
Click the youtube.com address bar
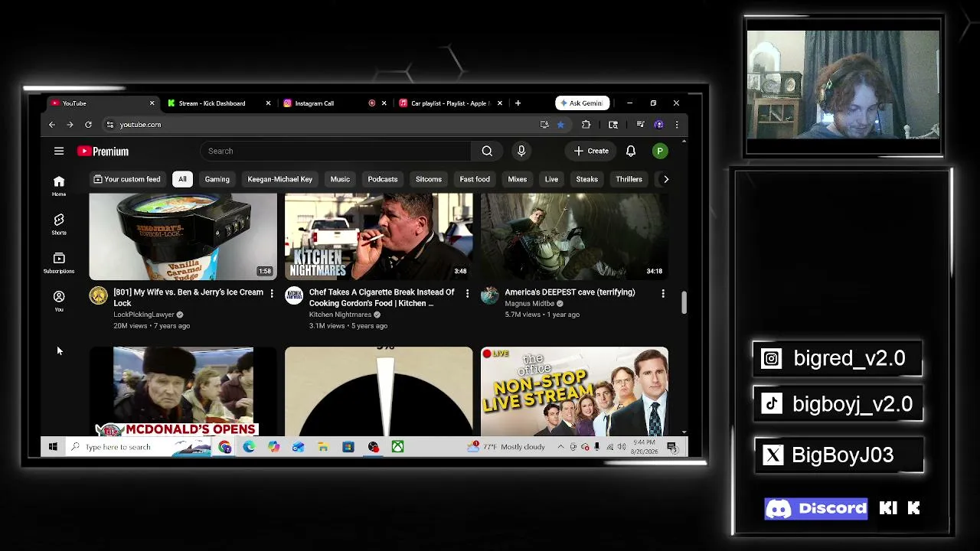tap(322, 125)
